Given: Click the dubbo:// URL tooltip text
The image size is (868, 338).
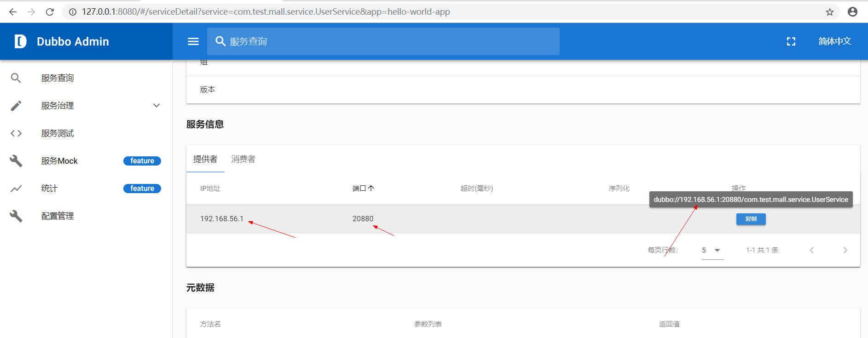Looking at the screenshot, I should pyautogui.click(x=751, y=200).
